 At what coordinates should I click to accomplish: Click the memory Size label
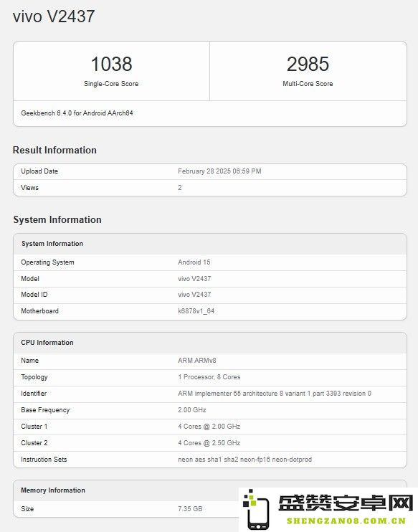(27, 509)
